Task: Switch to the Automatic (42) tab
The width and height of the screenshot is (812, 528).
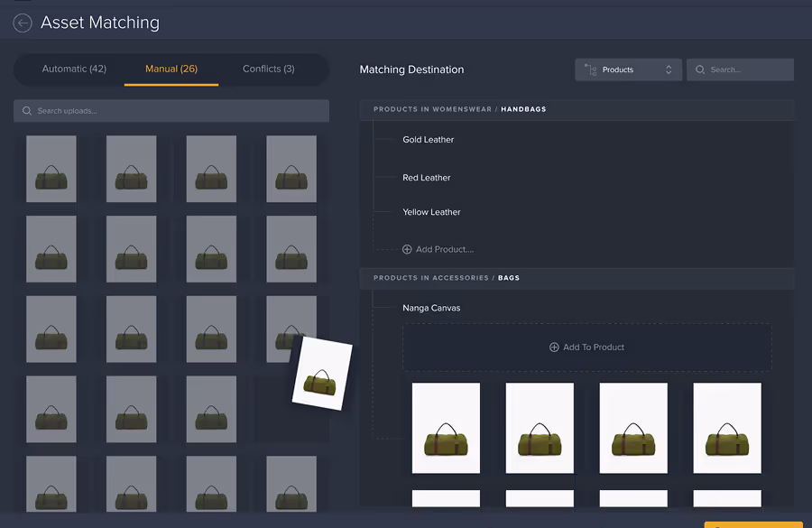Action: pyautogui.click(x=74, y=69)
